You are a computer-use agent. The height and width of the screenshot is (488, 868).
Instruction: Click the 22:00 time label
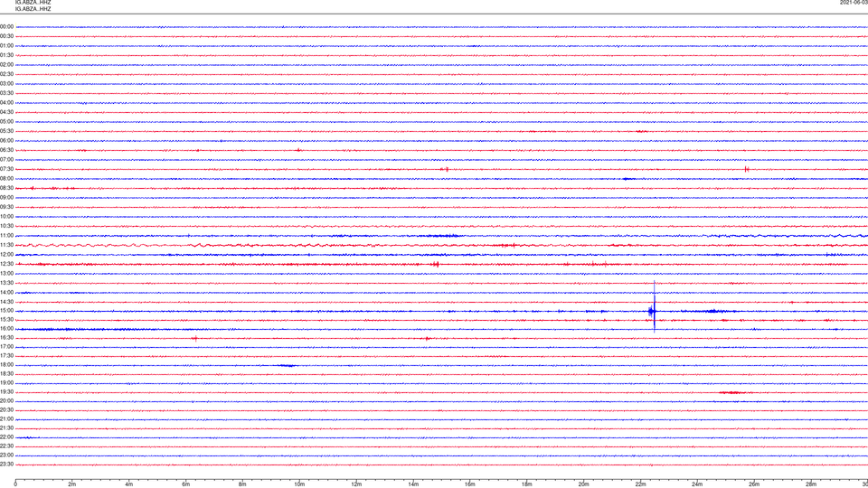click(x=6, y=437)
